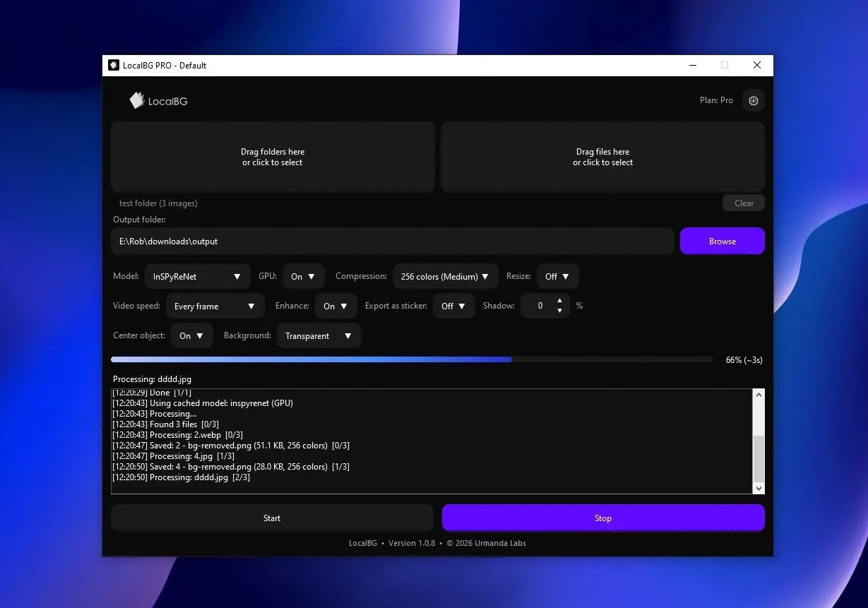Click log line 'Saved: 2 - bg-removed.png'

point(231,446)
